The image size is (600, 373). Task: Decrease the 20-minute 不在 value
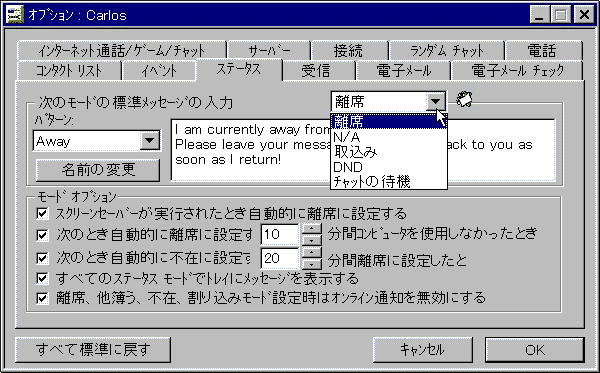pyautogui.click(x=312, y=264)
